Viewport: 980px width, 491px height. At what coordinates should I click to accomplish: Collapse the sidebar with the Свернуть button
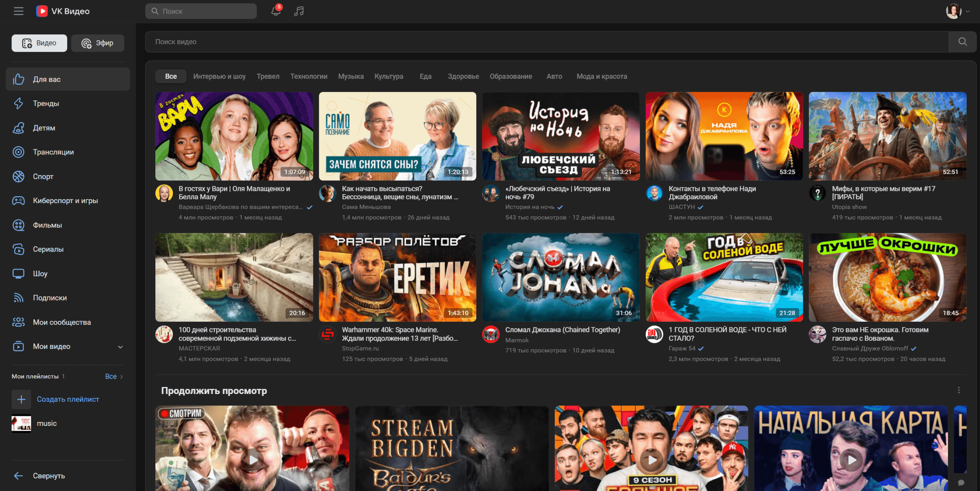(x=48, y=476)
